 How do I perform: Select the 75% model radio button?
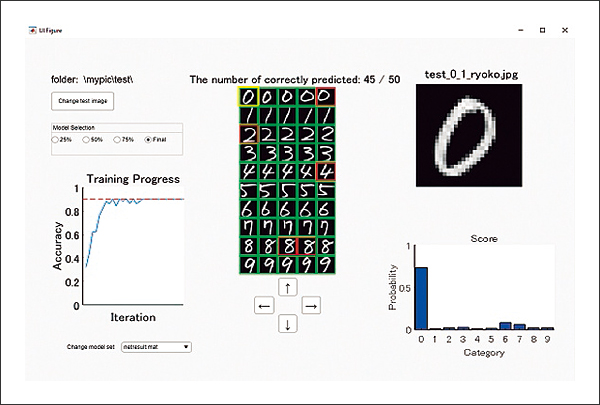click(x=117, y=140)
